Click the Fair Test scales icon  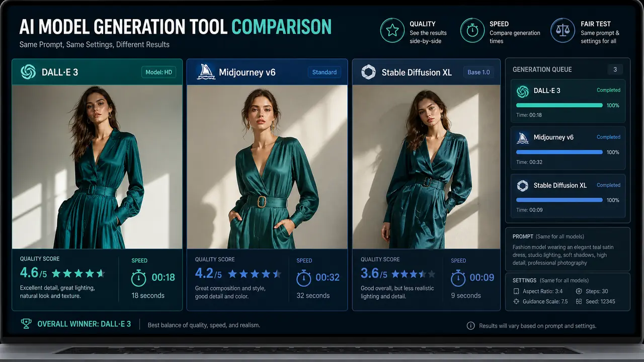pyautogui.click(x=563, y=31)
